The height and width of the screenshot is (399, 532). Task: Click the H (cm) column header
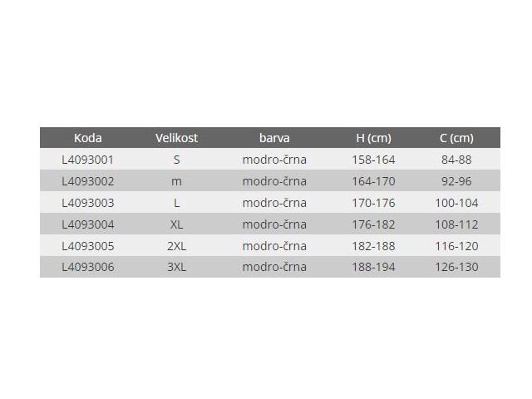372,138
